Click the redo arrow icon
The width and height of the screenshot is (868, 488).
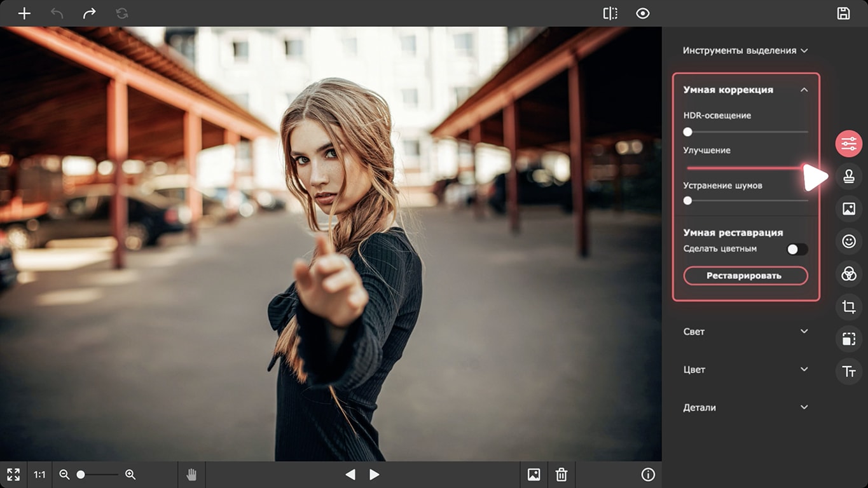click(89, 13)
